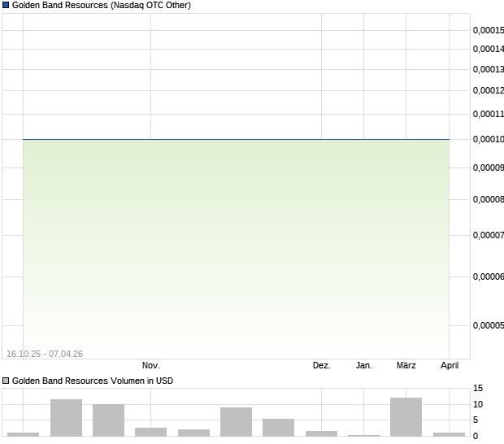The image size is (504, 444).
Task: Click the 0,00009 price axis value
Action: tap(489, 168)
